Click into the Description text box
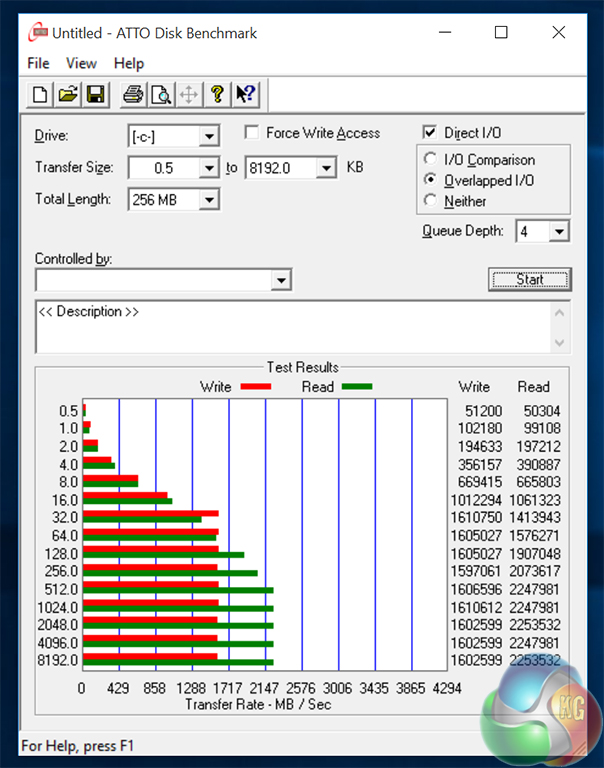The image size is (604, 768). pos(292,327)
